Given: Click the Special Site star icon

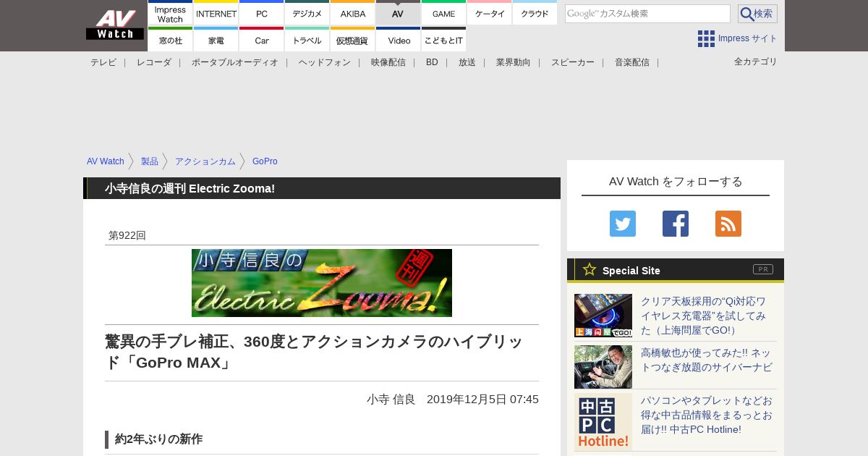Looking at the screenshot, I should pyautogui.click(x=590, y=269).
